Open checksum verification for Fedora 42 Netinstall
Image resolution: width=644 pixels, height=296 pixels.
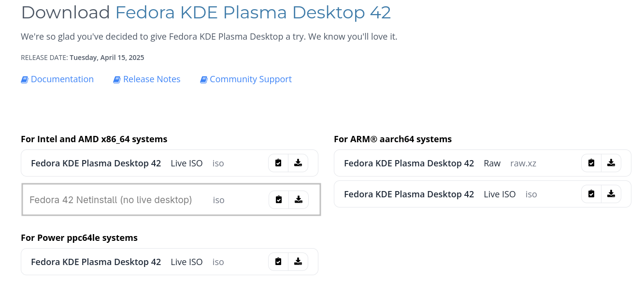[279, 199]
